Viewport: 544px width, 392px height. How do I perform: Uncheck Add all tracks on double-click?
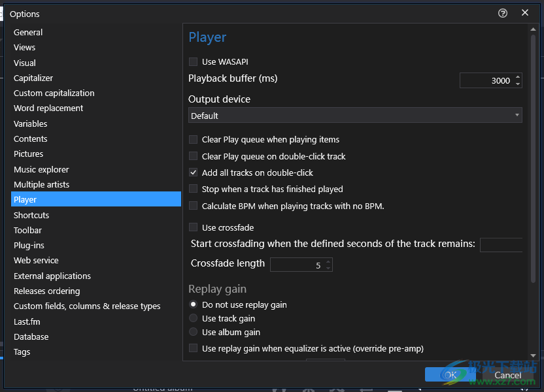tap(193, 173)
